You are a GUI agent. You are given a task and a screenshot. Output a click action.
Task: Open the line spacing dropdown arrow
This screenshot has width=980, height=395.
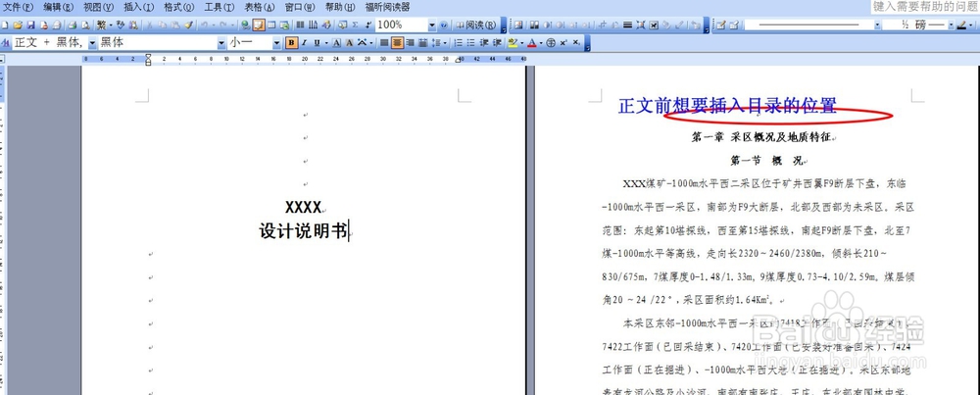tap(445, 42)
